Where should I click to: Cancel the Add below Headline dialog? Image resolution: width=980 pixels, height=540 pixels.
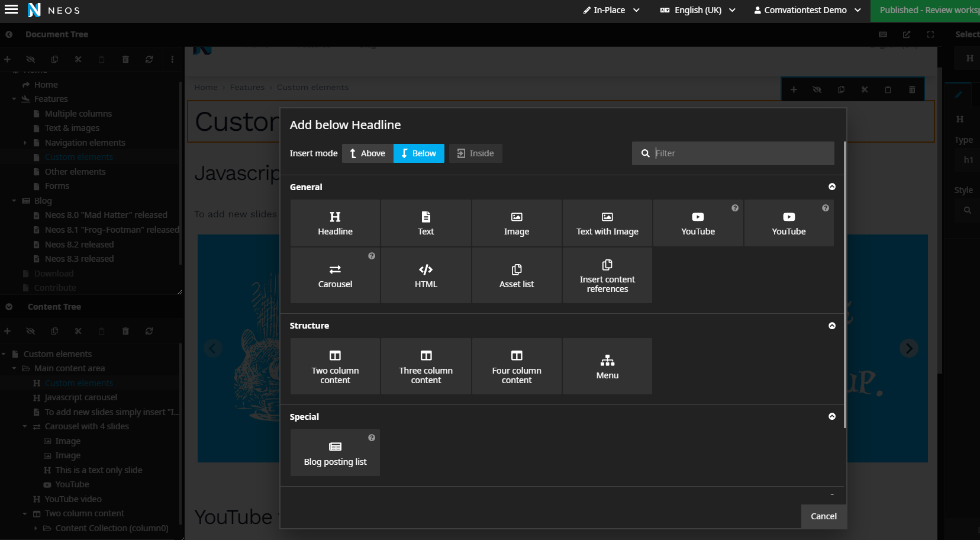click(x=823, y=516)
